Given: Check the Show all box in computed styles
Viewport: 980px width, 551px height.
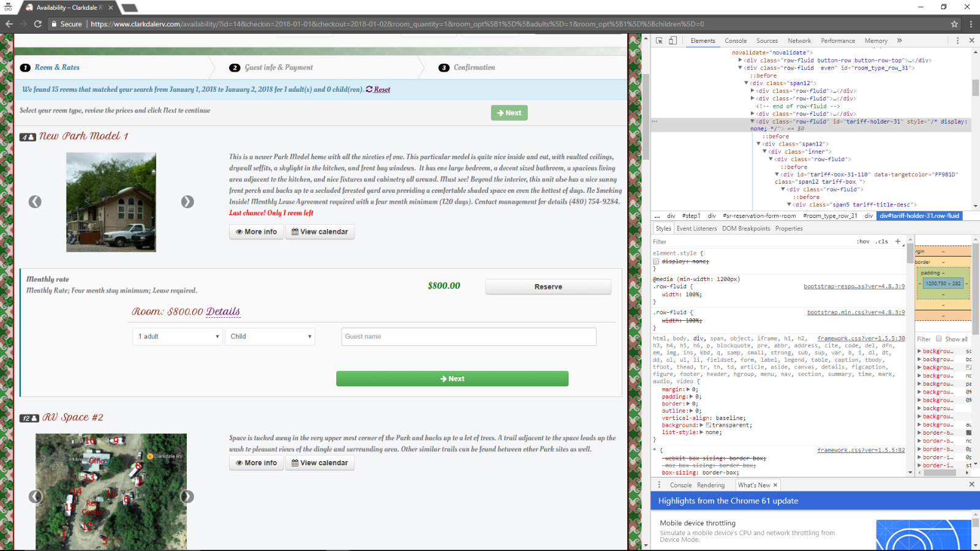Looking at the screenshot, I should pos(938,339).
